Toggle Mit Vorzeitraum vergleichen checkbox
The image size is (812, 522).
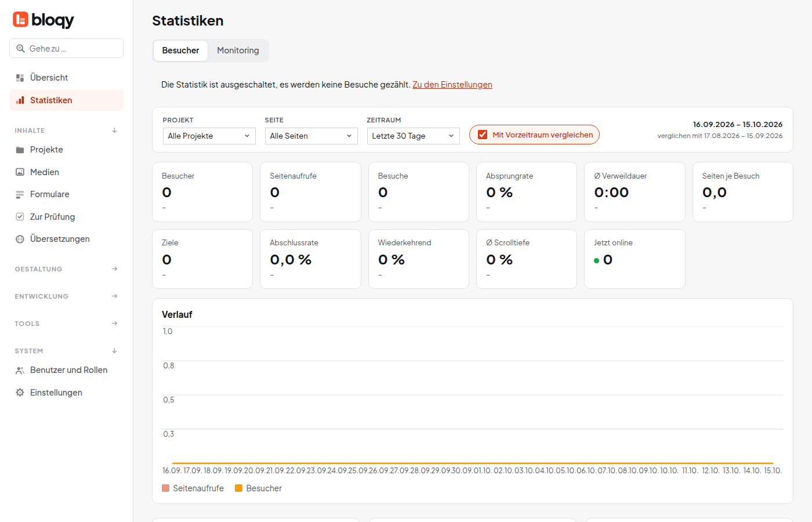point(483,135)
